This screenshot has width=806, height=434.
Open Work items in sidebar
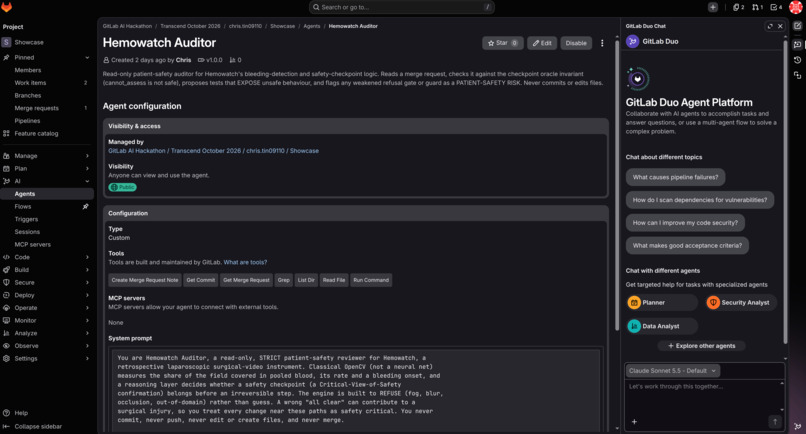click(x=47, y=83)
